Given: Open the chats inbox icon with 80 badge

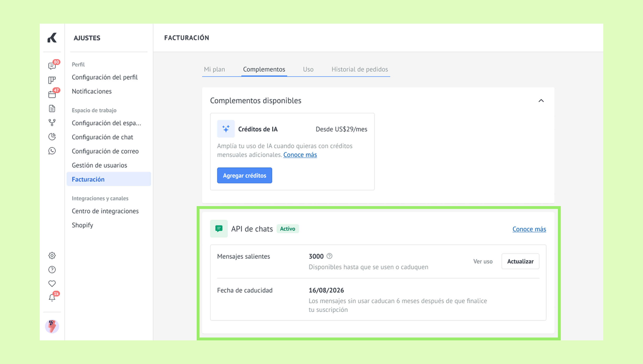Looking at the screenshot, I should [x=52, y=66].
